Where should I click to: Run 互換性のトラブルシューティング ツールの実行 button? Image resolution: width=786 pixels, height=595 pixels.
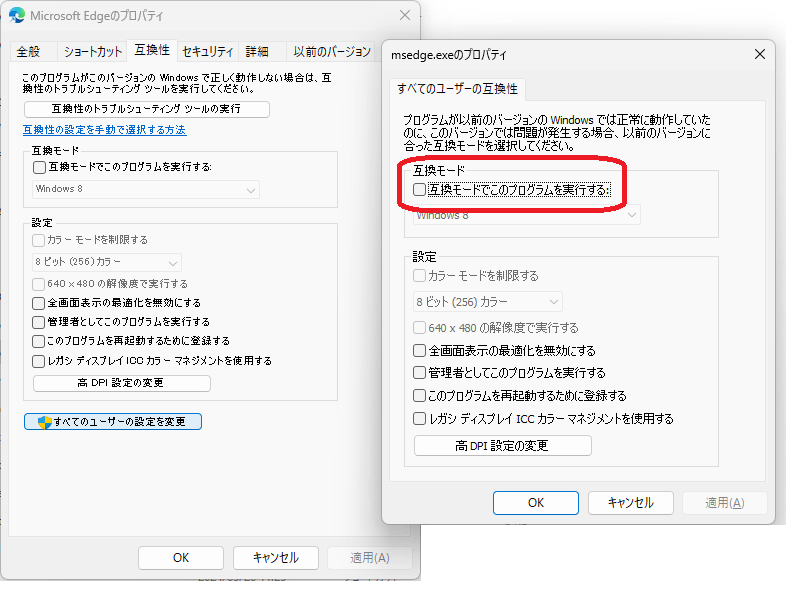147,109
